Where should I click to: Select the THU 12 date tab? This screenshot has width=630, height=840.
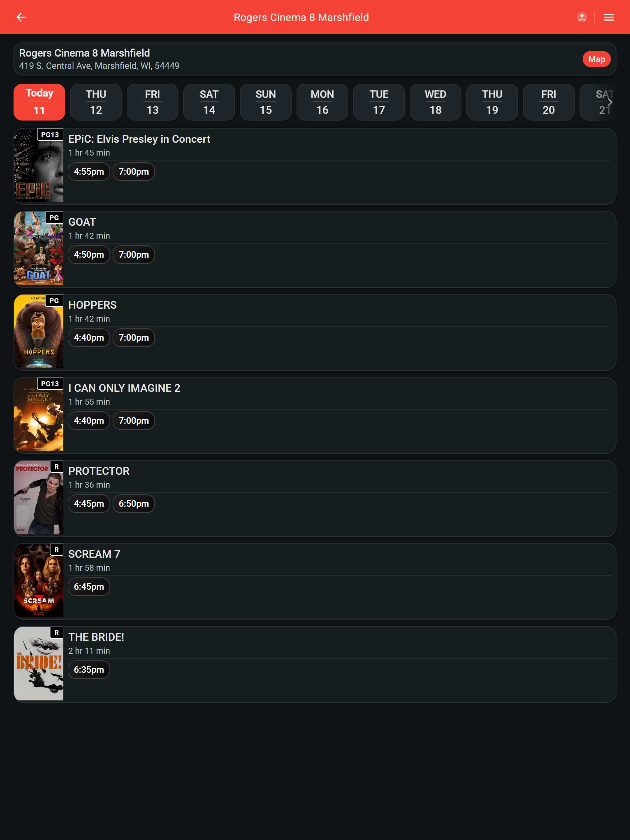click(96, 102)
